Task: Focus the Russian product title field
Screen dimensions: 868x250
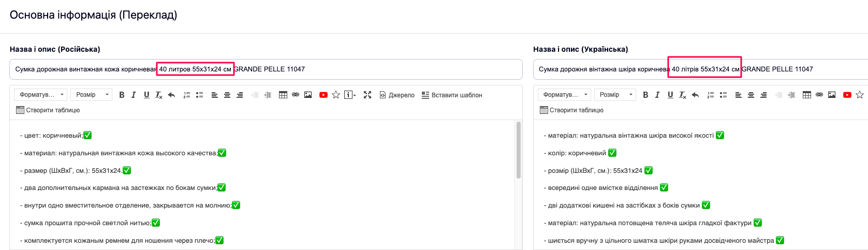Action: [x=266, y=69]
